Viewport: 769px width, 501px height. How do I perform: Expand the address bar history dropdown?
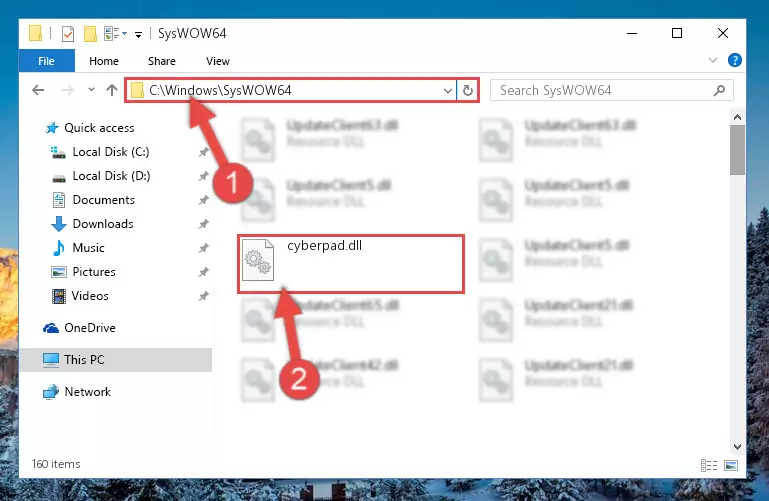[x=447, y=91]
